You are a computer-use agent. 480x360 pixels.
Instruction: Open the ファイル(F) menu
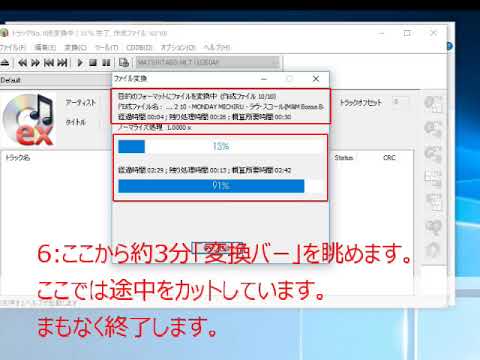(x=12, y=47)
